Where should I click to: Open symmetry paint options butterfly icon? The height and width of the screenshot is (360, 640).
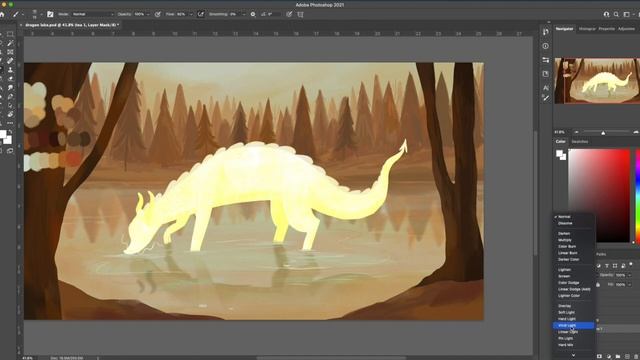point(300,14)
